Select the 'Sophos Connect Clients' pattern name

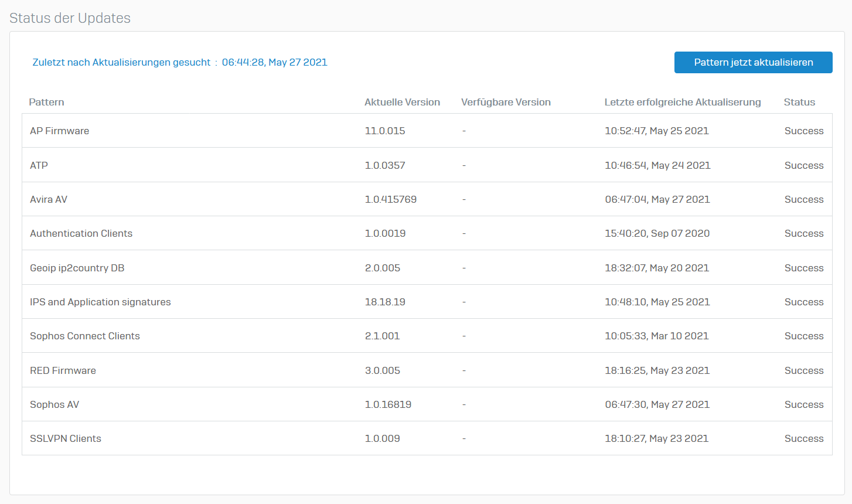coord(85,336)
